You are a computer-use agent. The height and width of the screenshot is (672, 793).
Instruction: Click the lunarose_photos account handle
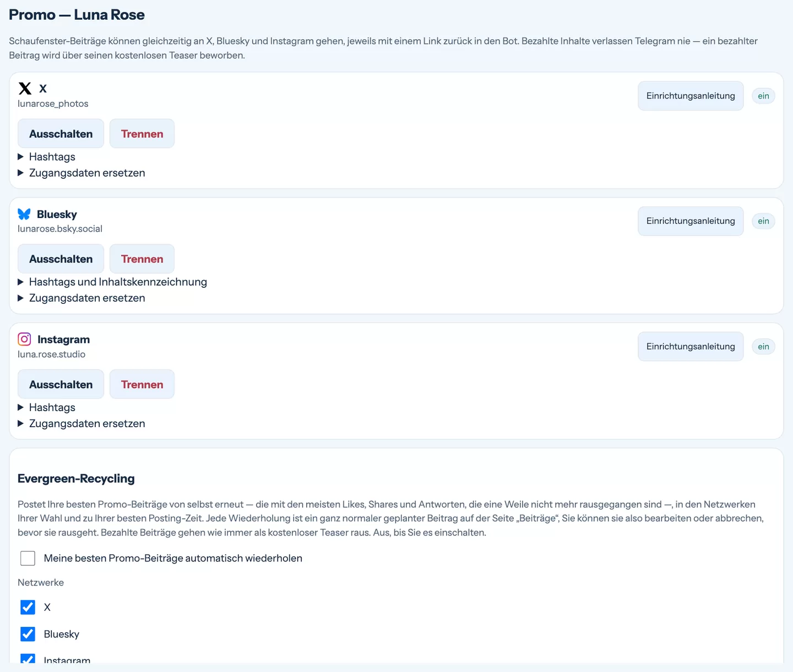click(53, 103)
